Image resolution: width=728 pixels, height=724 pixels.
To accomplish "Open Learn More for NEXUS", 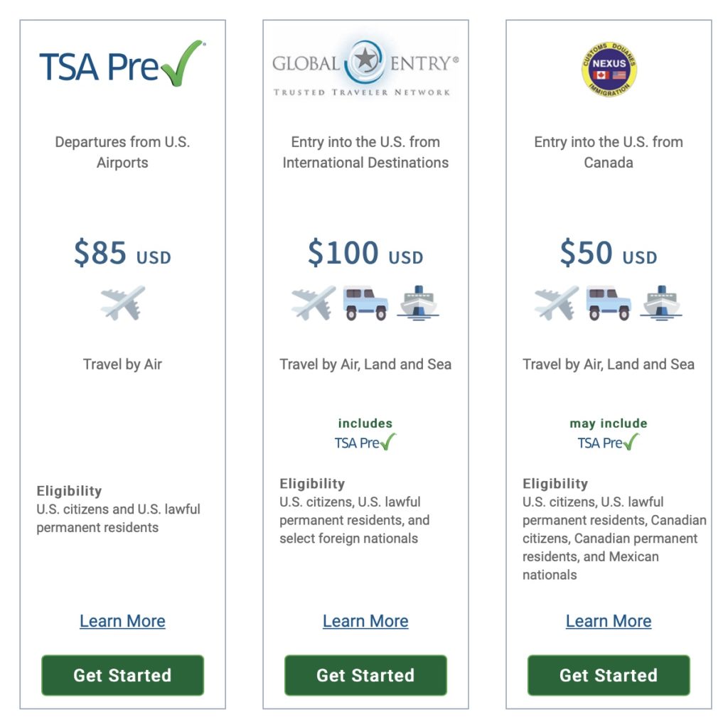I will coord(609,621).
